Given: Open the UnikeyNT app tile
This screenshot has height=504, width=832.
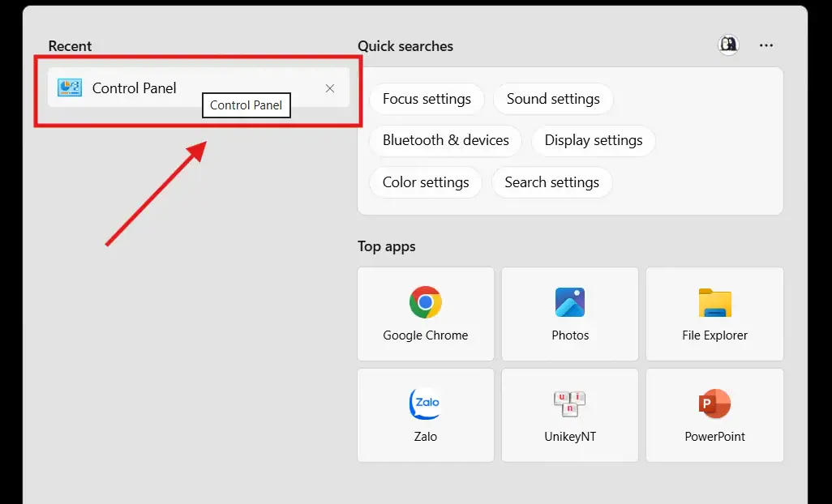Looking at the screenshot, I should (570, 415).
